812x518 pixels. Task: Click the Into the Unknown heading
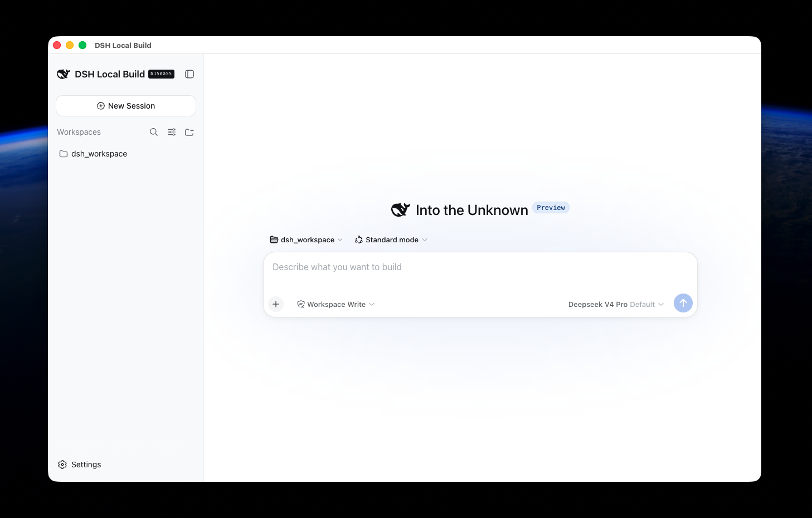pos(471,210)
